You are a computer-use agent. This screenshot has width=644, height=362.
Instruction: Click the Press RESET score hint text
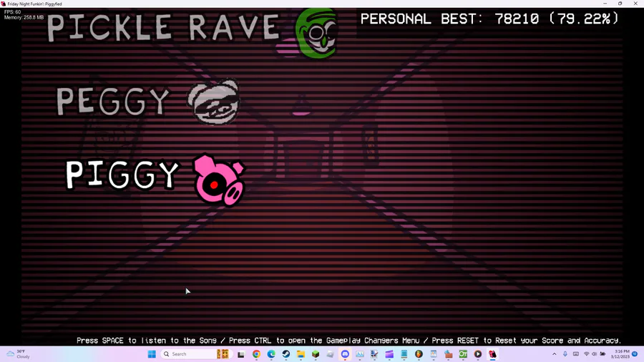(x=526, y=341)
